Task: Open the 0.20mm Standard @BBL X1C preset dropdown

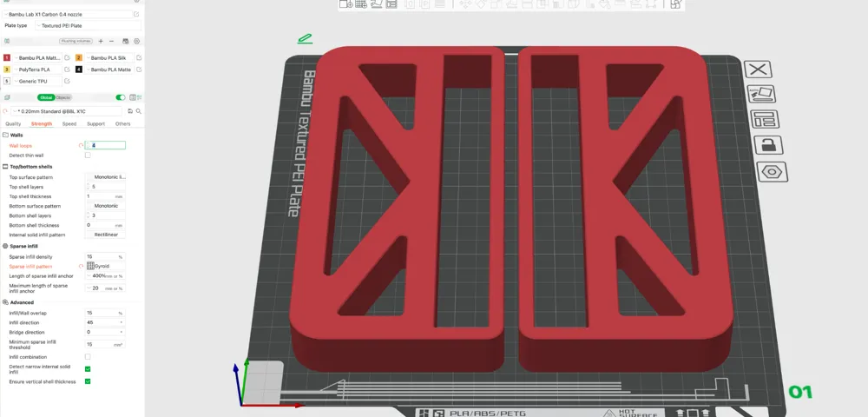Action: point(67,111)
